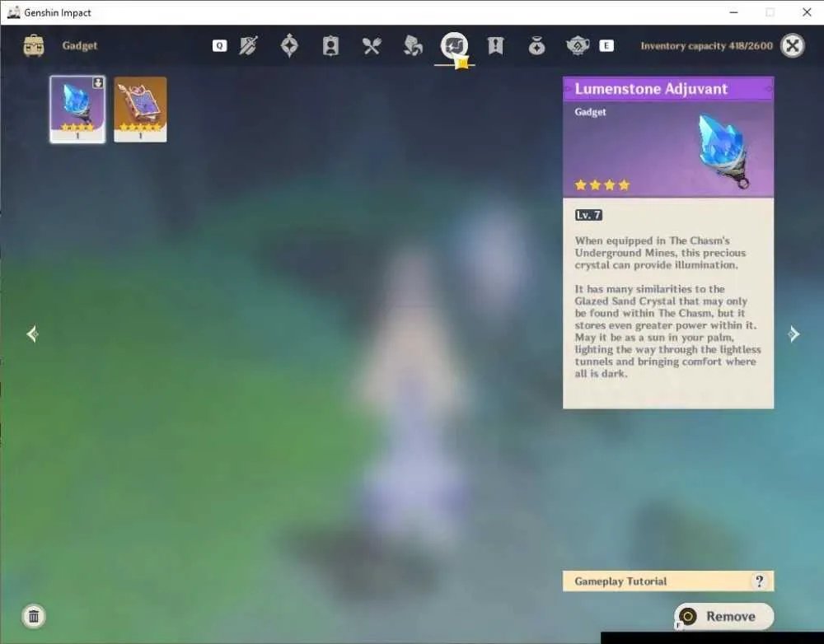Open the Character Development Items tab

[x=330, y=45]
